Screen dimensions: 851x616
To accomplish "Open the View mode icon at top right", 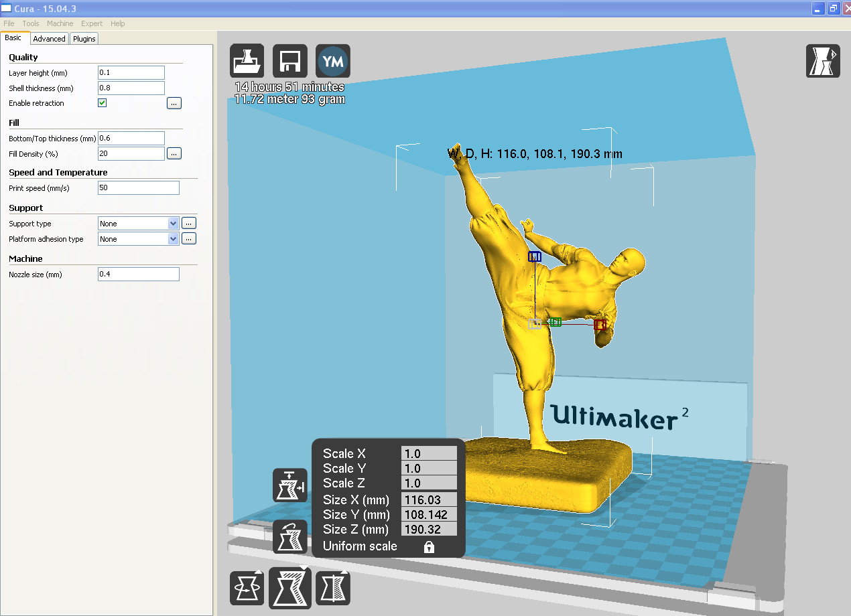I will (x=823, y=61).
